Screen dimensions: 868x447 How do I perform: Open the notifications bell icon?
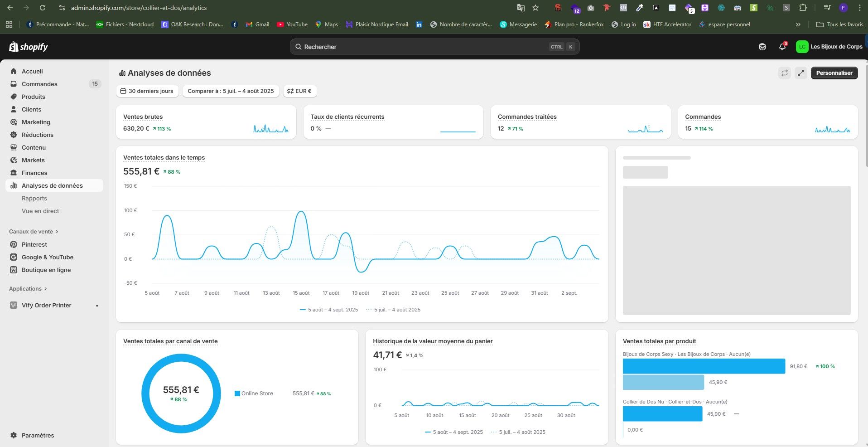pyautogui.click(x=782, y=47)
